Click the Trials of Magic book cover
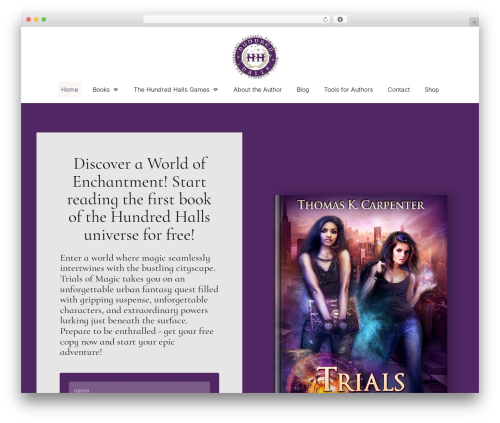The image size is (500, 423). coord(361,294)
